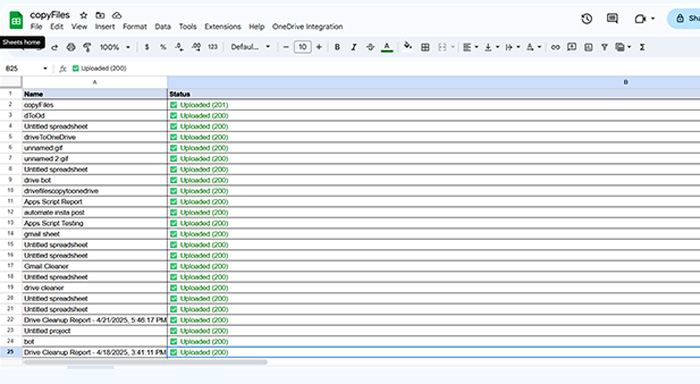Open the Help menu
This screenshot has width=700, height=384.
pyautogui.click(x=257, y=27)
